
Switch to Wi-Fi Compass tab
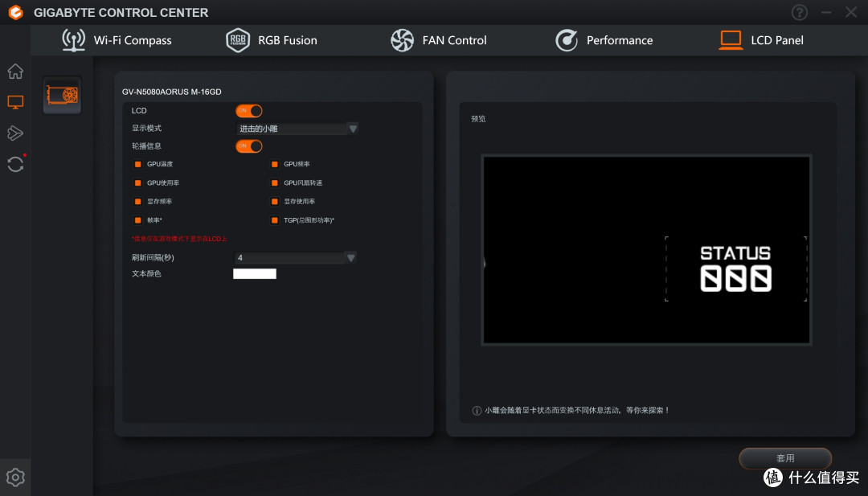click(117, 40)
